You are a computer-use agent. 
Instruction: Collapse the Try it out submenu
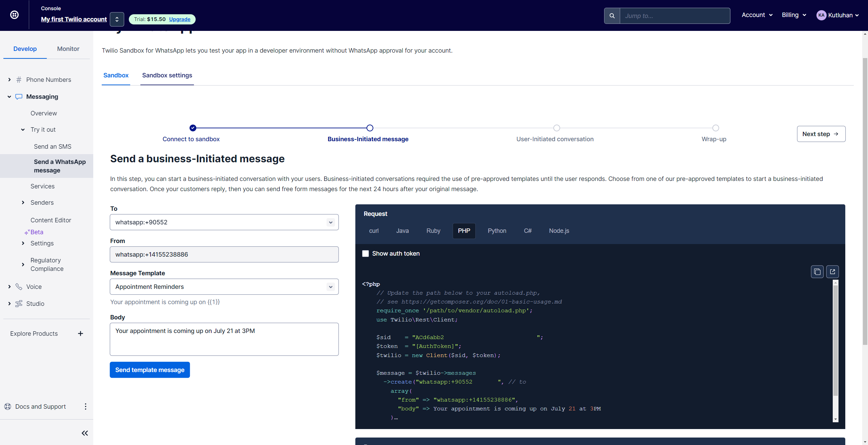pos(23,130)
